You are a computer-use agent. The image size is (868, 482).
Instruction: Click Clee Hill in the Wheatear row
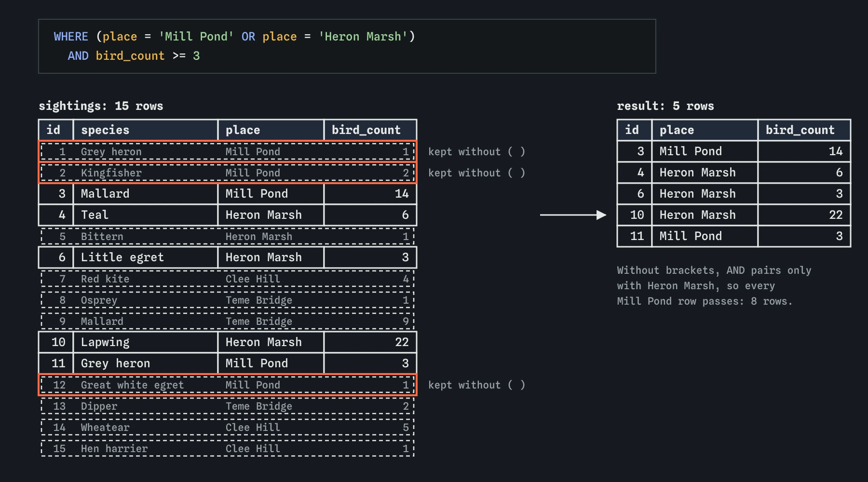[x=253, y=428]
